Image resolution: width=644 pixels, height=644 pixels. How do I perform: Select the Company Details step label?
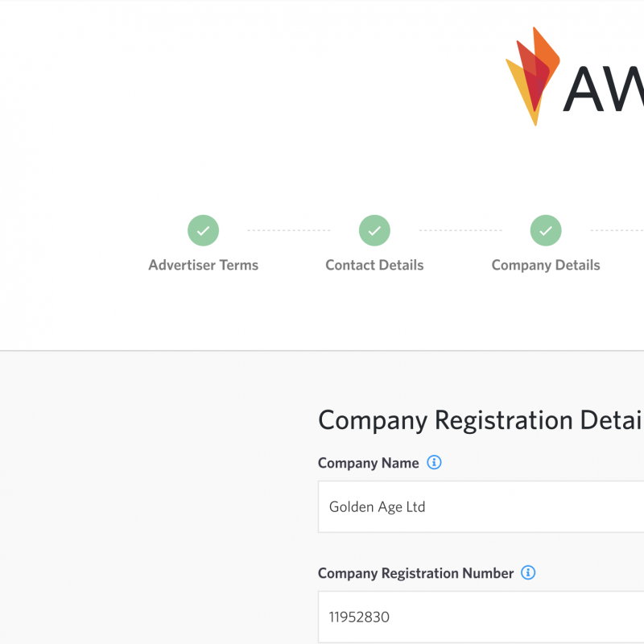(546, 265)
